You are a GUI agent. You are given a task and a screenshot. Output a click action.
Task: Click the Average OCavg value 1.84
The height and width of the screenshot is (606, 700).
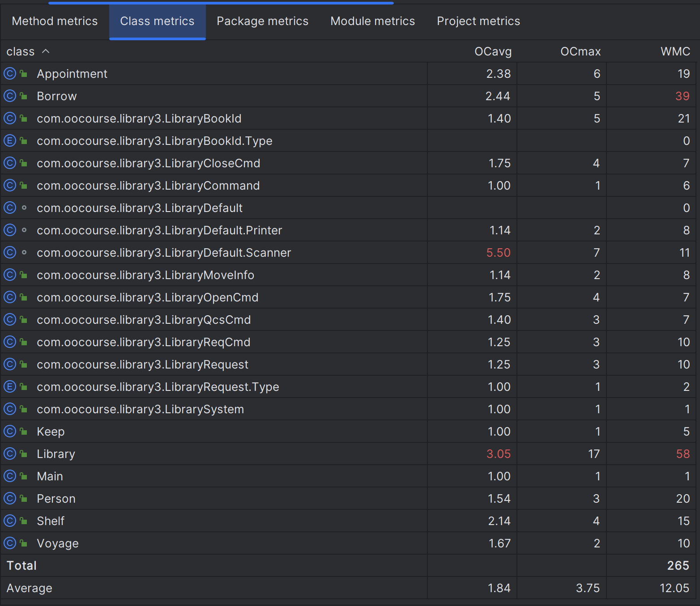499,588
